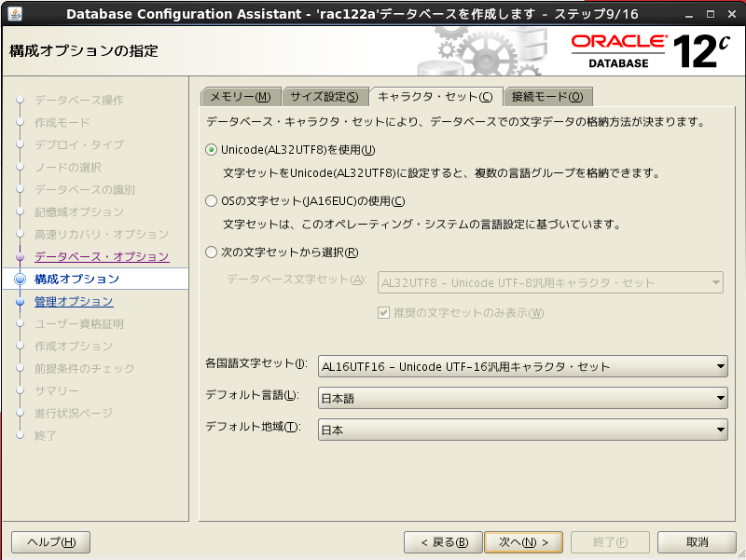746x560 pixels.
Task: Close the Database Configuration Assistant window
Action: click(732, 14)
